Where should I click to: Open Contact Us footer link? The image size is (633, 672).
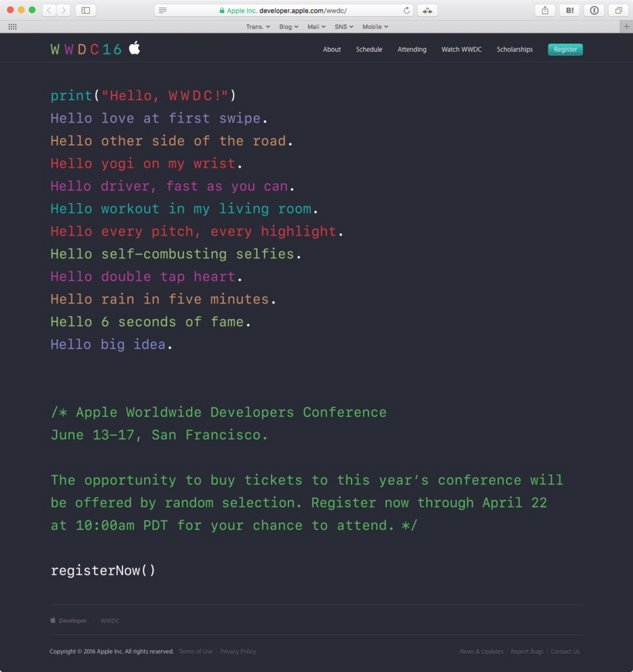pyautogui.click(x=565, y=652)
